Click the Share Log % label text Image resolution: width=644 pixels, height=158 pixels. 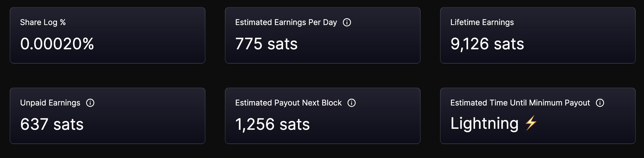point(43,22)
